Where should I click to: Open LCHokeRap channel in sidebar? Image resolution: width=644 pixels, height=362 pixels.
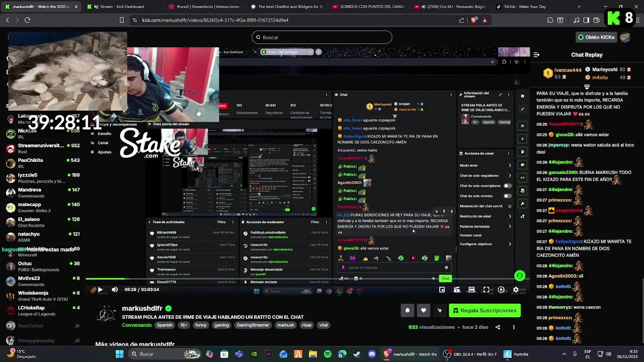tap(43, 311)
